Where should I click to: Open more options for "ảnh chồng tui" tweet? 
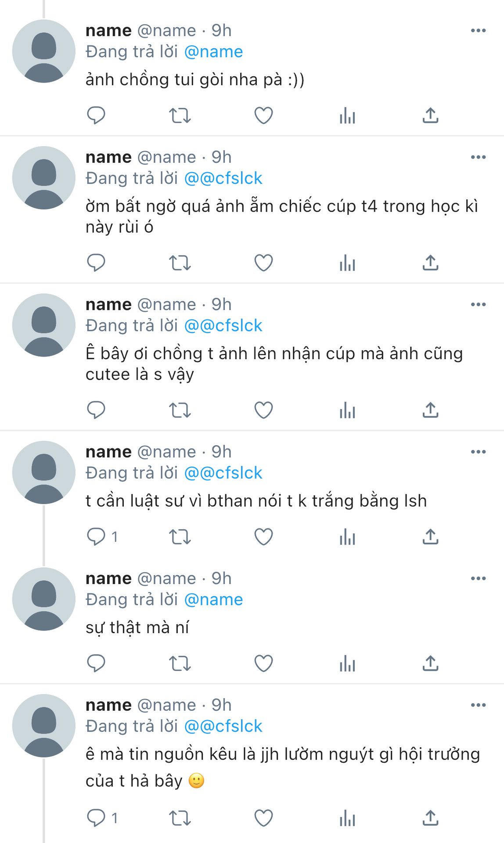pos(478,30)
